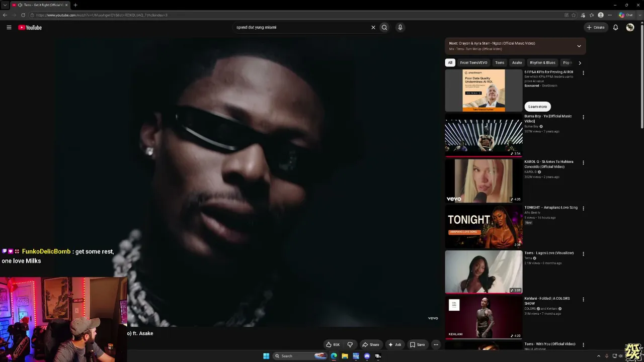The width and height of the screenshot is (644, 362).
Task: Save the video to a playlist
Action: 418,345
